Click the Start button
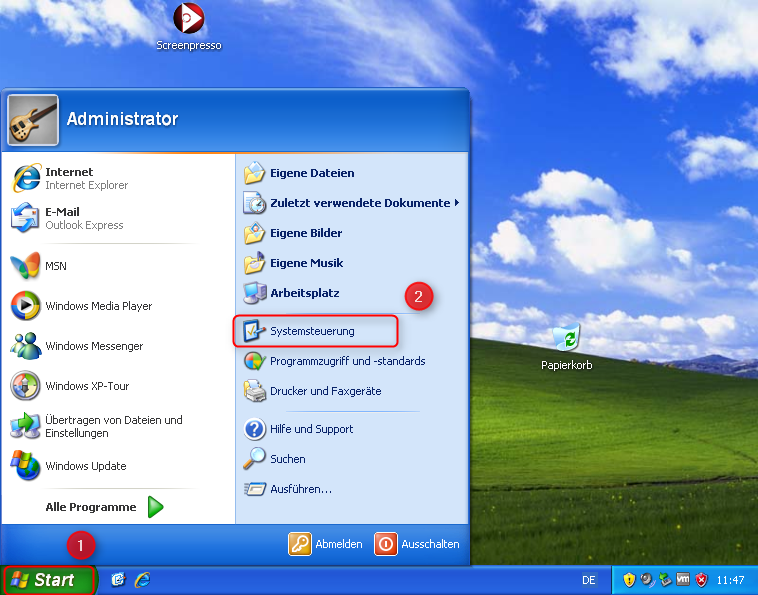The image size is (758, 595). point(45,580)
